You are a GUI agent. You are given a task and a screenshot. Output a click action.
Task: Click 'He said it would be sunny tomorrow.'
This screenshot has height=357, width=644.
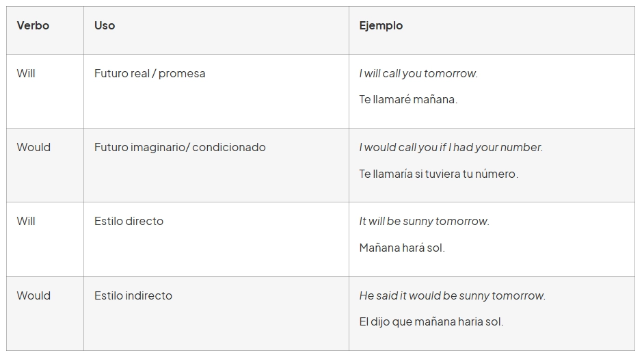452,295
